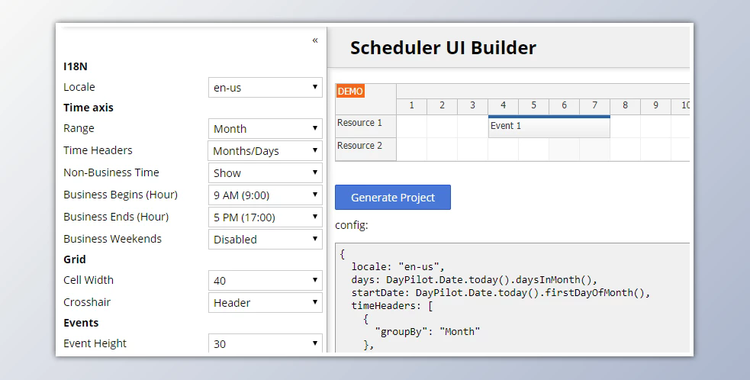The height and width of the screenshot is (380, 750).
Task: Click day 5 column header
Action: coord(534,106)
